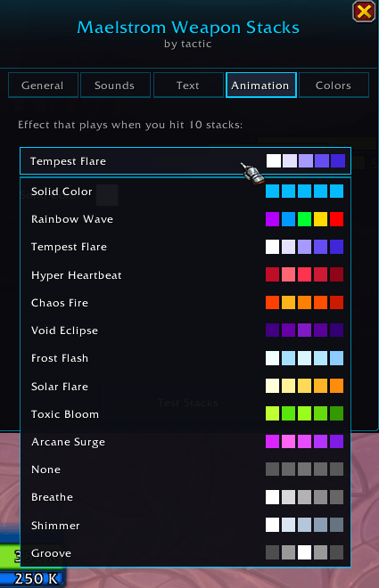Open the Sounds tab

pyautogui.click(x=115, y=86)
